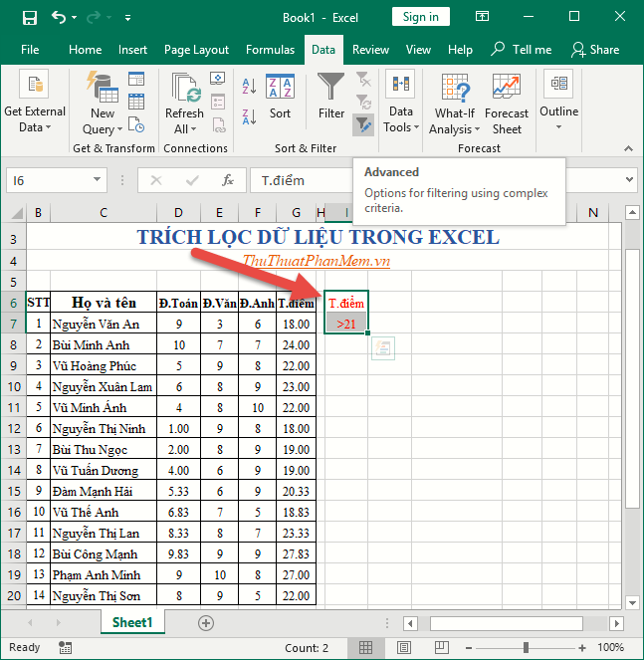The width and height of the screenshot is (644, 660).
Task: Open the ThuThuatPhanMem.vn link
Action: [317, 261]
